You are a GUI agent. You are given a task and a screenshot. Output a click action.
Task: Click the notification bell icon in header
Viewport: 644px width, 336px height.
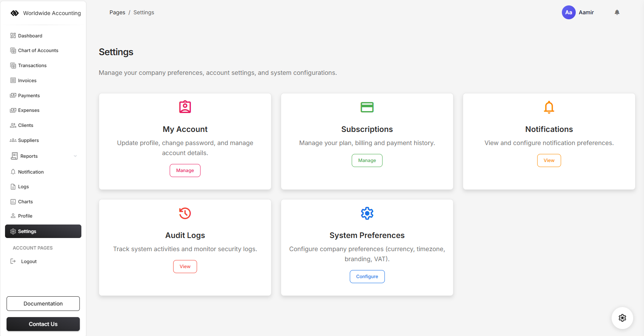tap(617, 12)
